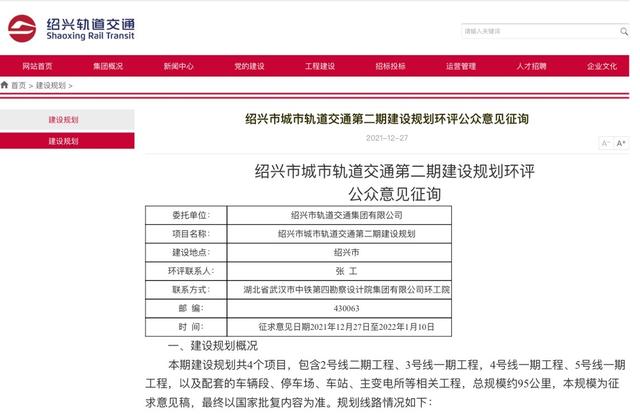Click the article title 绍兴市城市轨道交通第二期建设规划环评公众意见征询
This screenshot has height=414, width=640.
coord(387,119)
